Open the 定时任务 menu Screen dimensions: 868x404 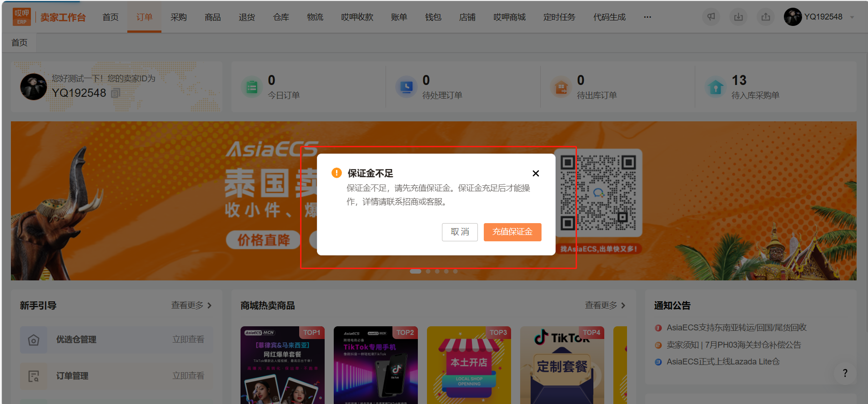559,17
